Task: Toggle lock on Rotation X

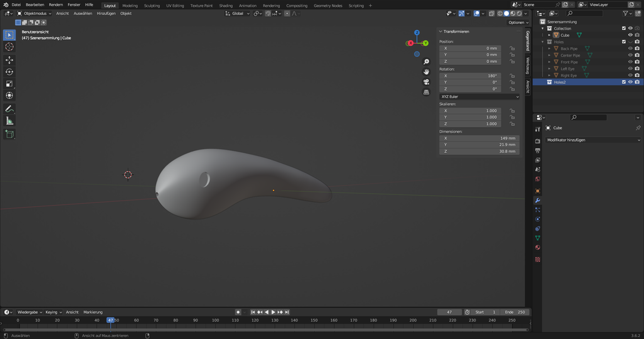Action: coord(513,75)
